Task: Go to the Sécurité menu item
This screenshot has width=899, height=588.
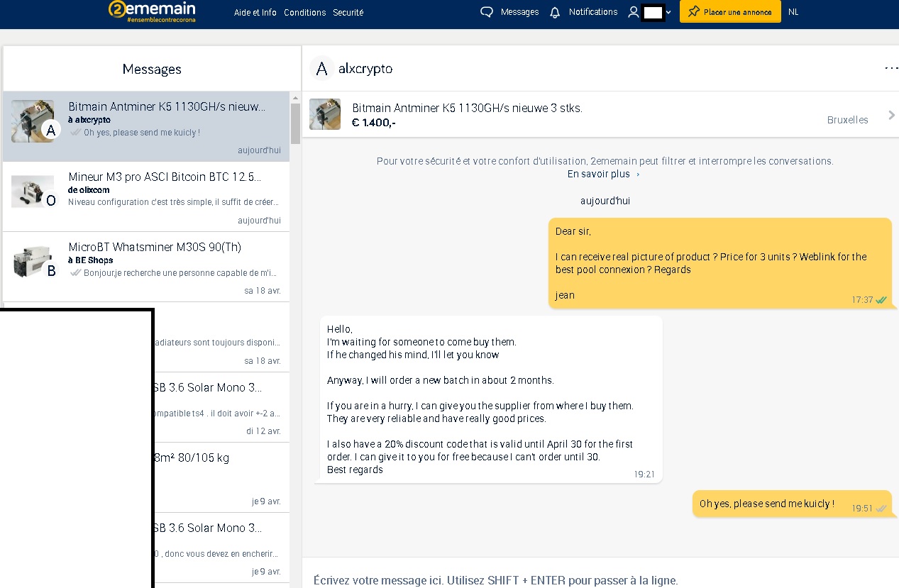Action: pos(348,13)
